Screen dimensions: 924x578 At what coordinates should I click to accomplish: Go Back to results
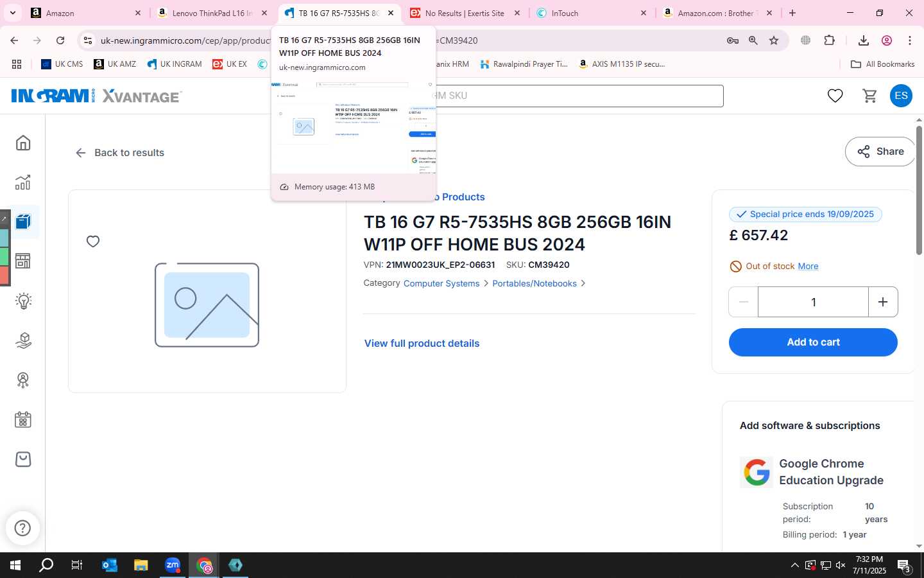[x=120, y=153]
